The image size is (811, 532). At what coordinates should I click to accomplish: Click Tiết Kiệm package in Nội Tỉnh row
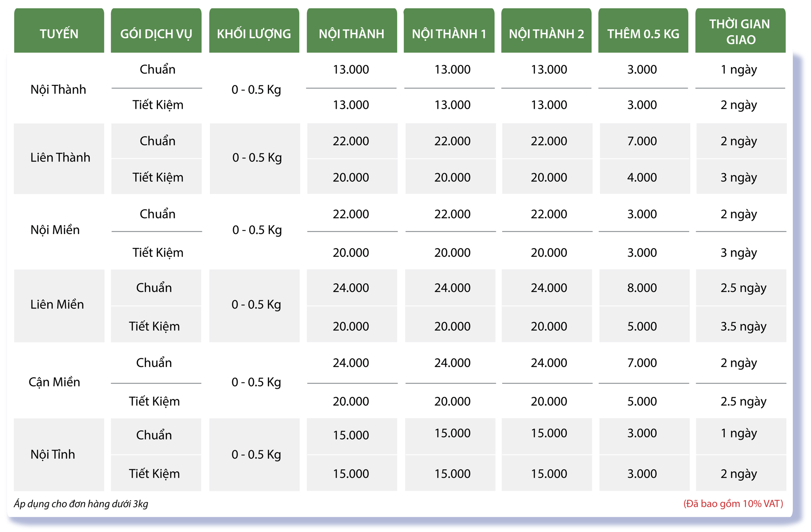click(x=154, y=474)
